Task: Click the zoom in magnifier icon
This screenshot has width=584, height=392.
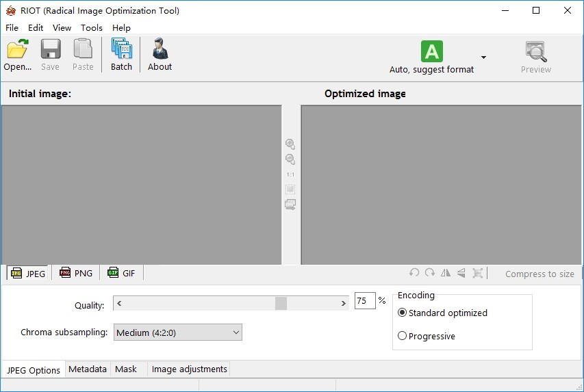Action: (290, 144)
